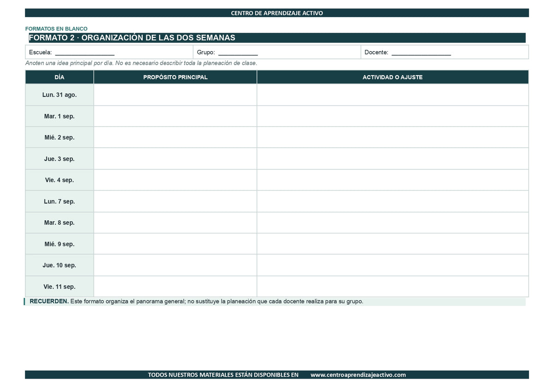Click the "PROPÓSITO PRINCIPAL" column header

coord(175,77)
